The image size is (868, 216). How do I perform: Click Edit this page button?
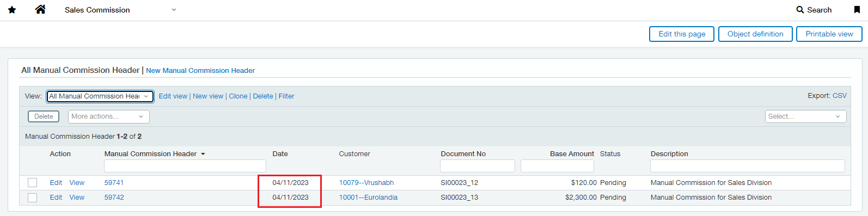point(682,34)
